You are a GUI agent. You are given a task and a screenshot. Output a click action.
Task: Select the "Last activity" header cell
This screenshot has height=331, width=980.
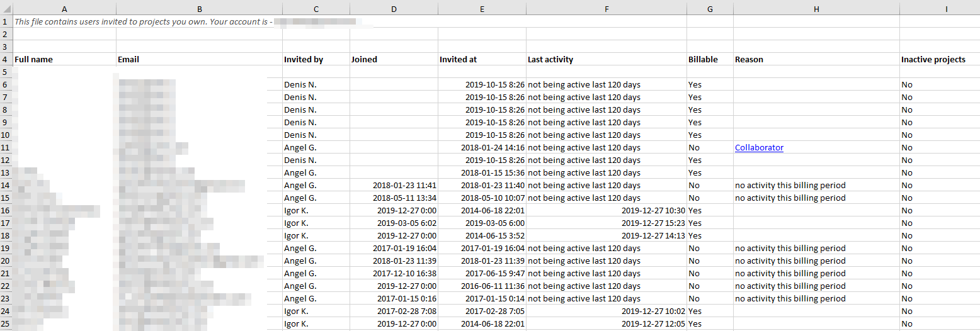click(x=550, y=59)
